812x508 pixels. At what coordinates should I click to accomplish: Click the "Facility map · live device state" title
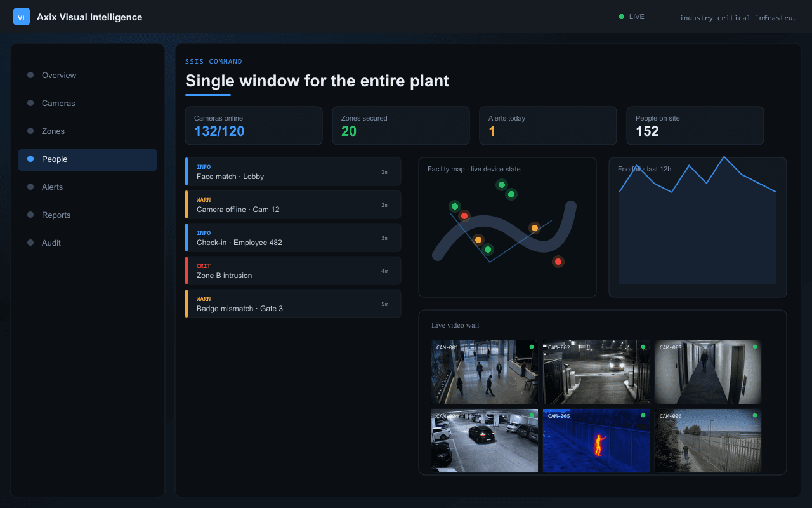click(474, 169)
